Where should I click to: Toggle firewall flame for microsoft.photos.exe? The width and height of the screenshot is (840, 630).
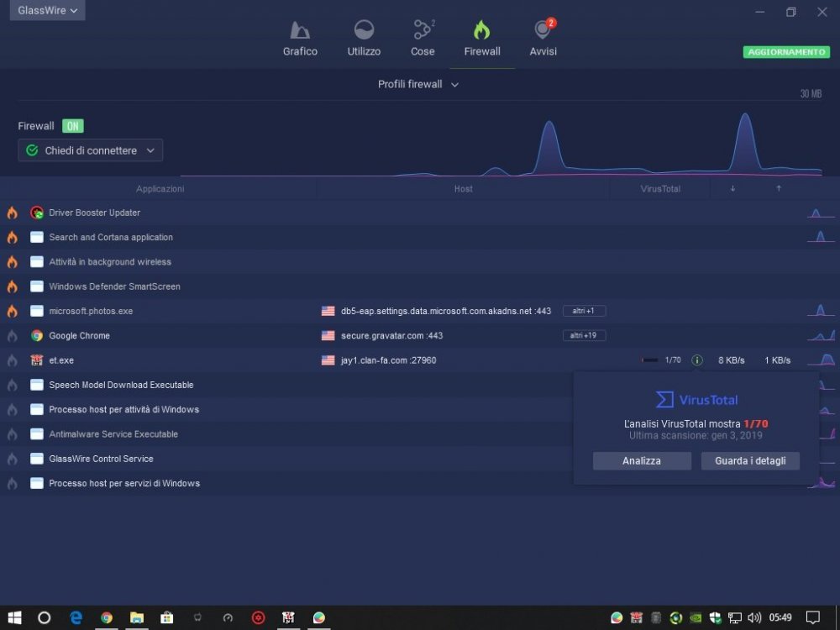13,312
